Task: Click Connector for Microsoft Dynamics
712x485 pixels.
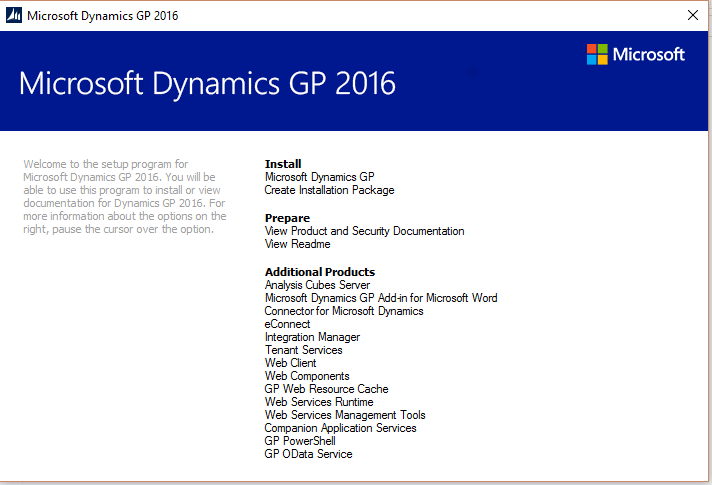Action: click(344, 311)
